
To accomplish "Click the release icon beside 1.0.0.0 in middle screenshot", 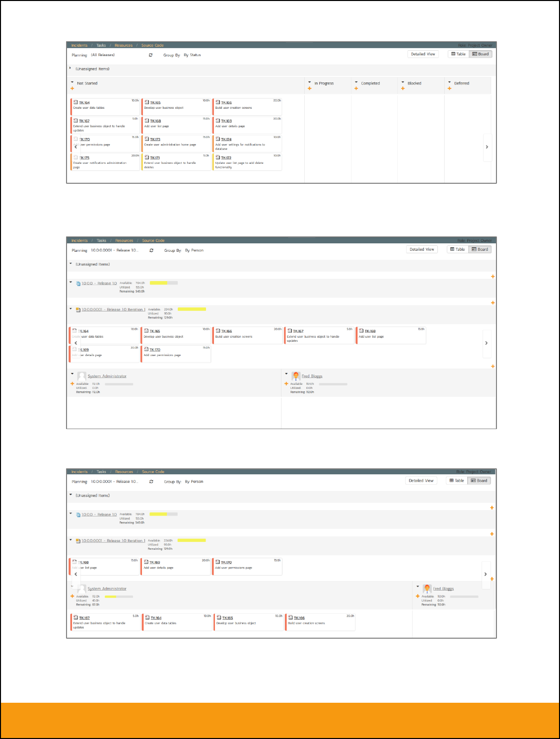I will (x=78, y=284).
